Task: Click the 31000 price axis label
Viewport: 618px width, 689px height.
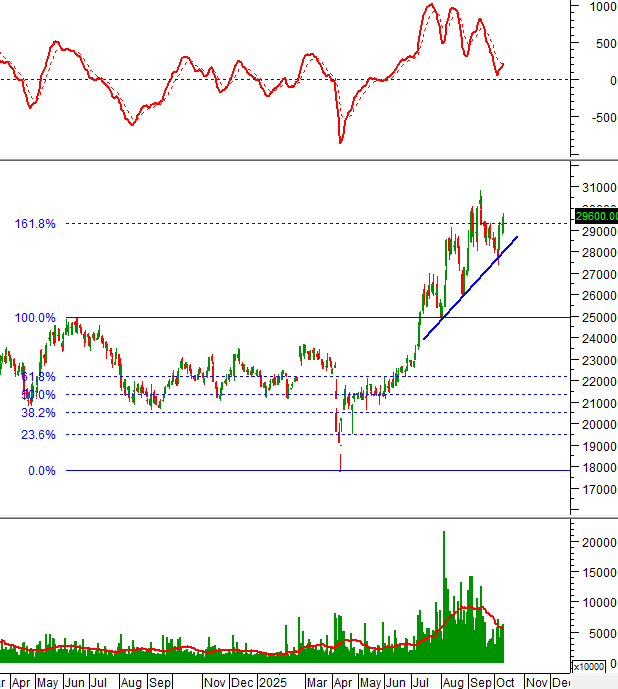Action: click(x=596, y=188)
